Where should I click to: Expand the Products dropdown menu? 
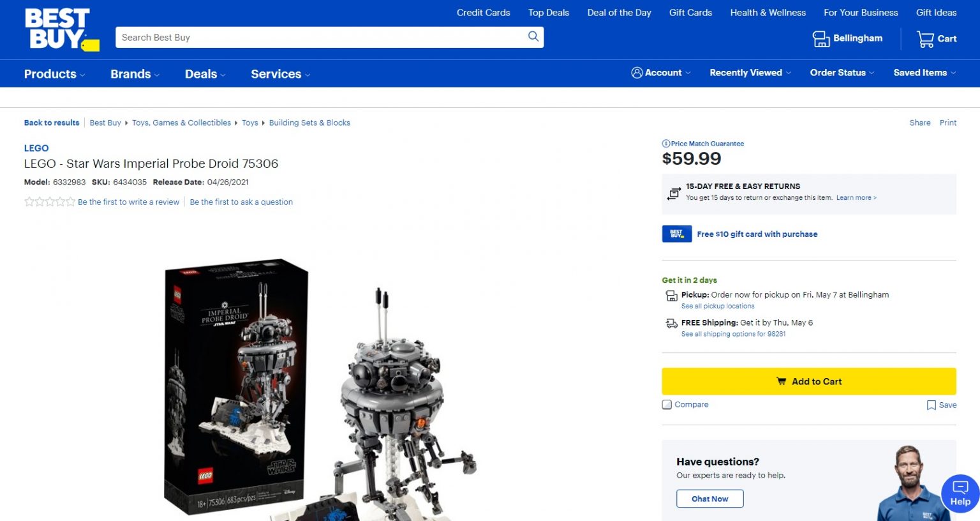pos(54,74)
